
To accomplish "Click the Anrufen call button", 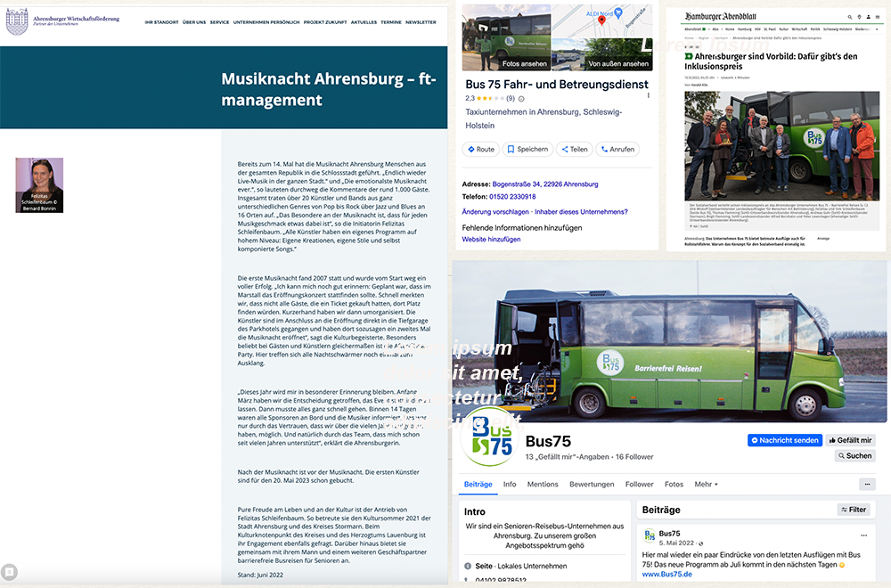I will point(617,150).
